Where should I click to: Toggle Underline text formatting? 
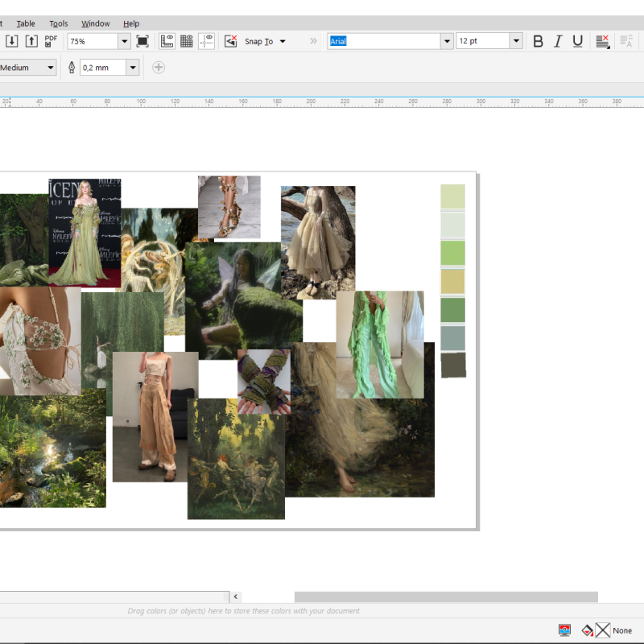[x=577, y=41]
